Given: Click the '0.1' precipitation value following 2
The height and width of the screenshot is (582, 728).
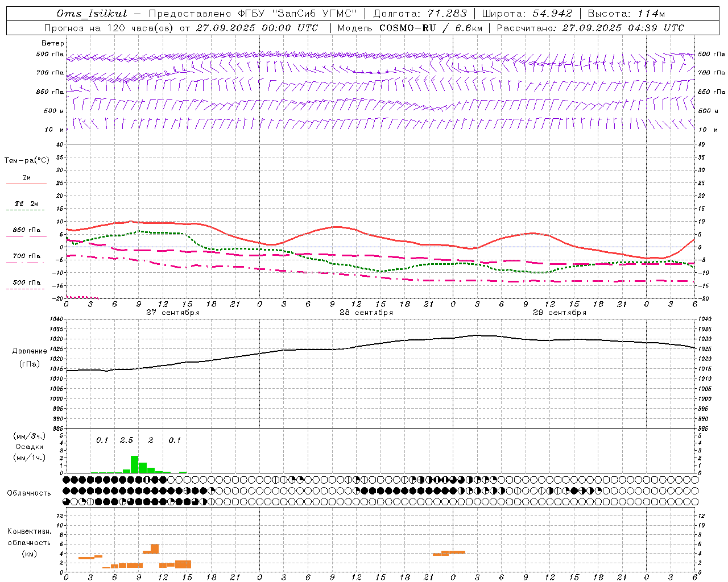Looking at the screenshot, I should 175,440.
